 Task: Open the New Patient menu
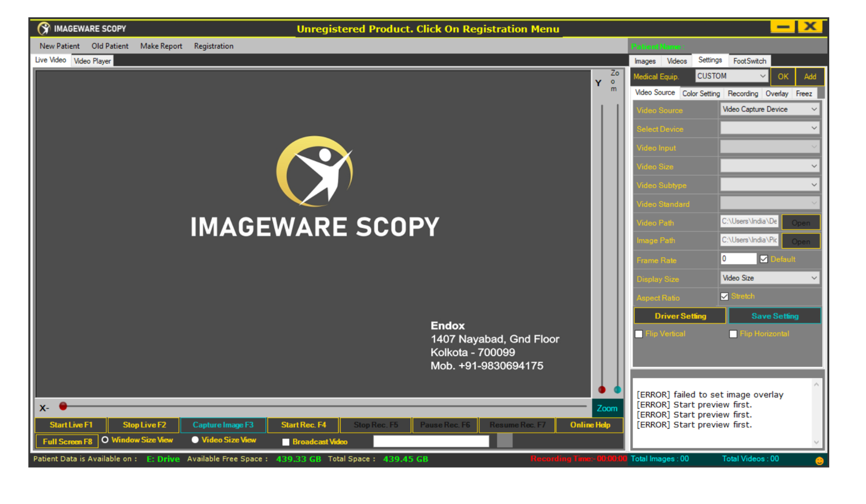click(60, 46)
